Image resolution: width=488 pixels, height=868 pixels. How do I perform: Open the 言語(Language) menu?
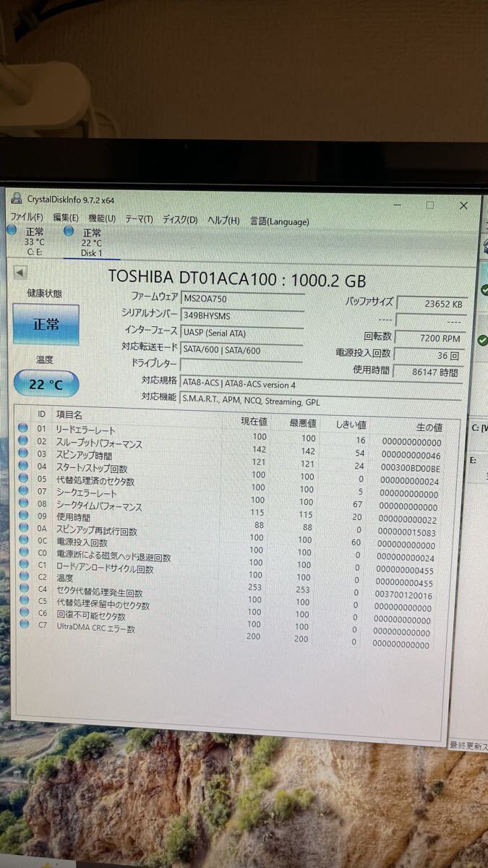pos(279,221)
